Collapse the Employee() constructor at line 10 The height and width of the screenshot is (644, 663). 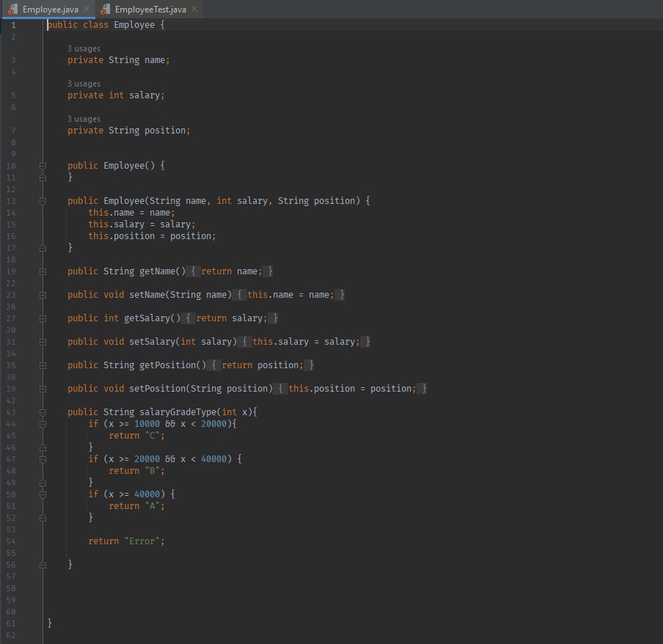[x=43, y=166]
